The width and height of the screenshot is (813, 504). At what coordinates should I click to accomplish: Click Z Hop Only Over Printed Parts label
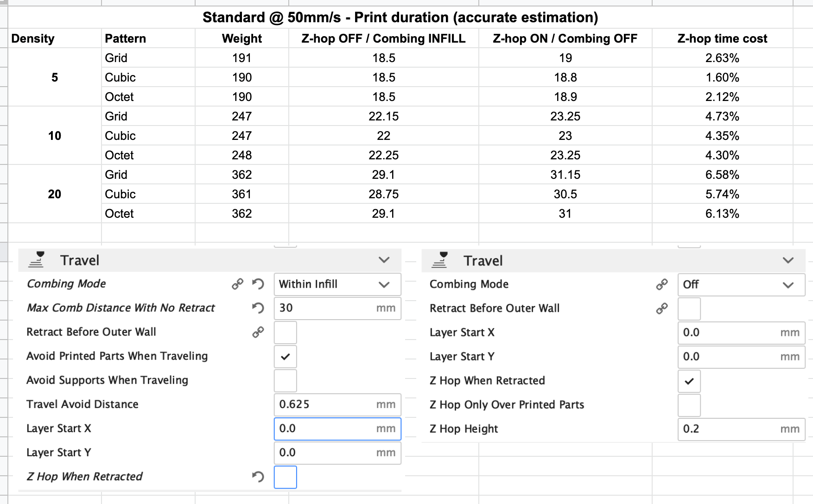point(507,405)
